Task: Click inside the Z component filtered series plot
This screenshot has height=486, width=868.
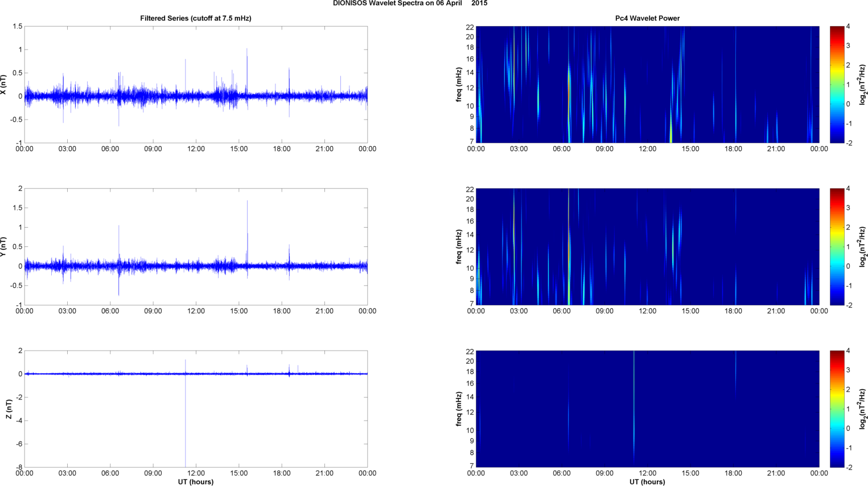Action: [x=196, y=409]
